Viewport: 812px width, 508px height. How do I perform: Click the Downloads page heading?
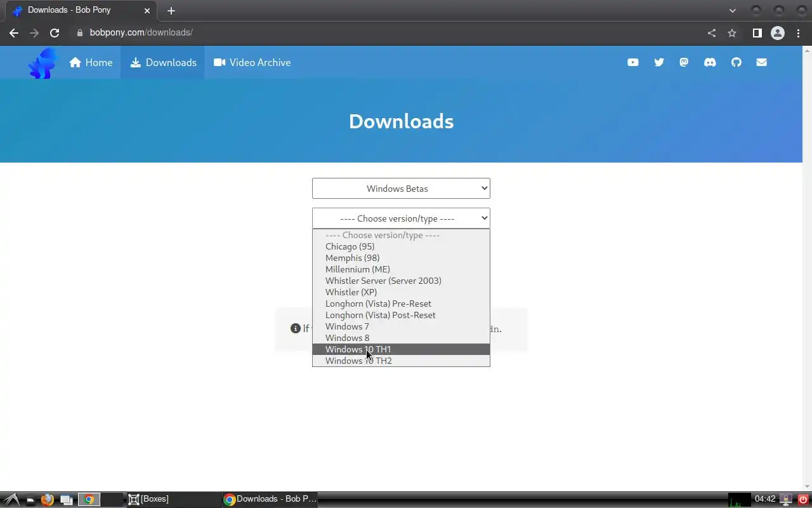(401, 121)
